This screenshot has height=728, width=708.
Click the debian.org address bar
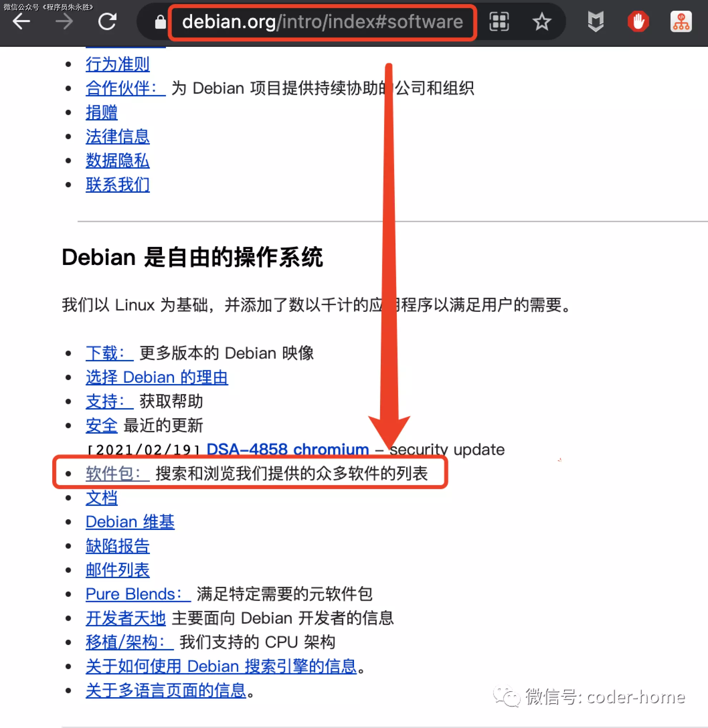pyautogui.click(x=322, y=22)
